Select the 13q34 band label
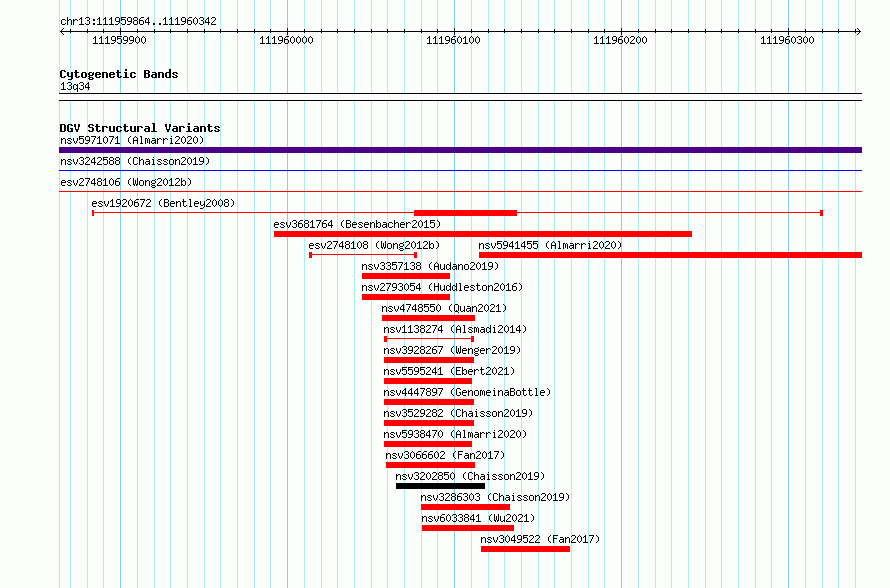The height and width of the screenshot is (588, 890). click(x=75, y=86)
